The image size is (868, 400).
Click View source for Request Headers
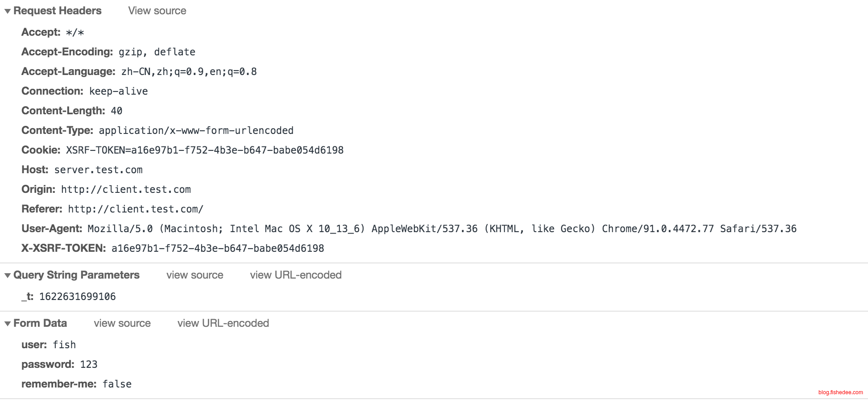point(157,11)
